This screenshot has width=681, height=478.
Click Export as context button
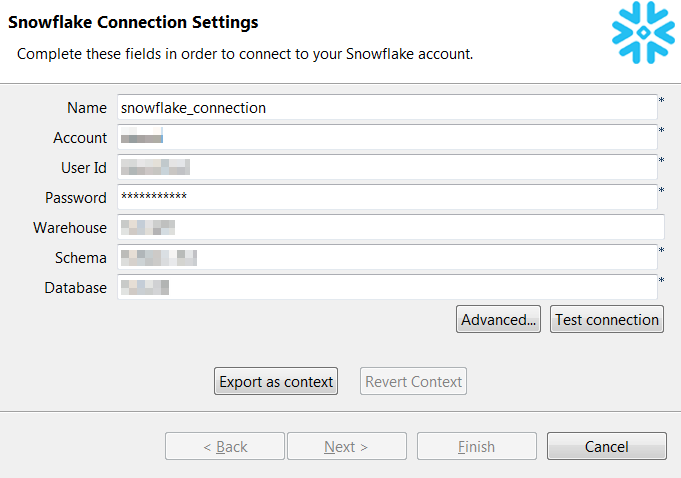tap(276, 381)
